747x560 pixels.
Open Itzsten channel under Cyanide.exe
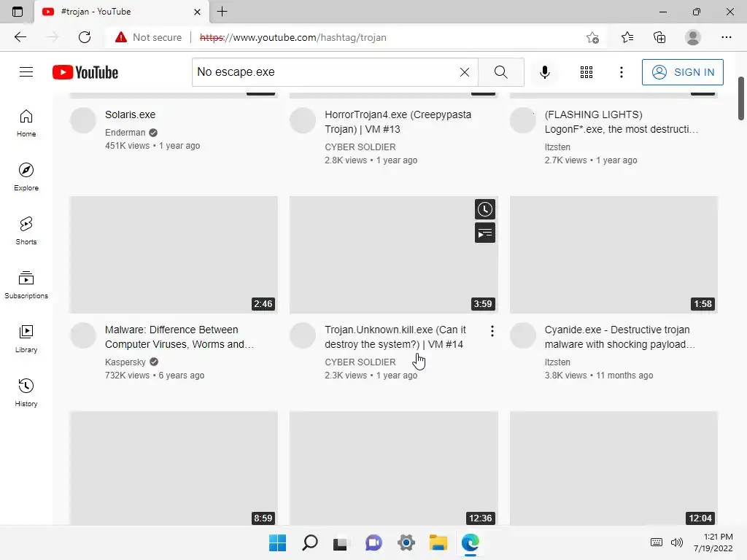[557, 362]
